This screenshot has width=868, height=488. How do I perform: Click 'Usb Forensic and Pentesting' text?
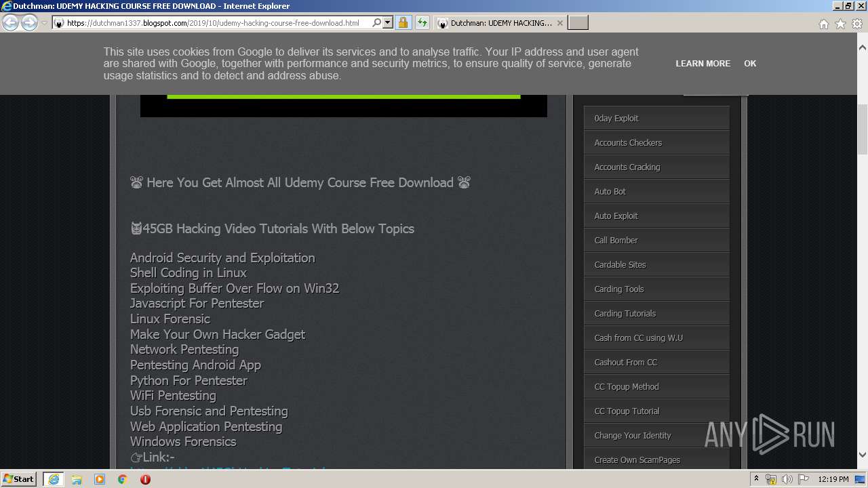(x=209, y=411)
